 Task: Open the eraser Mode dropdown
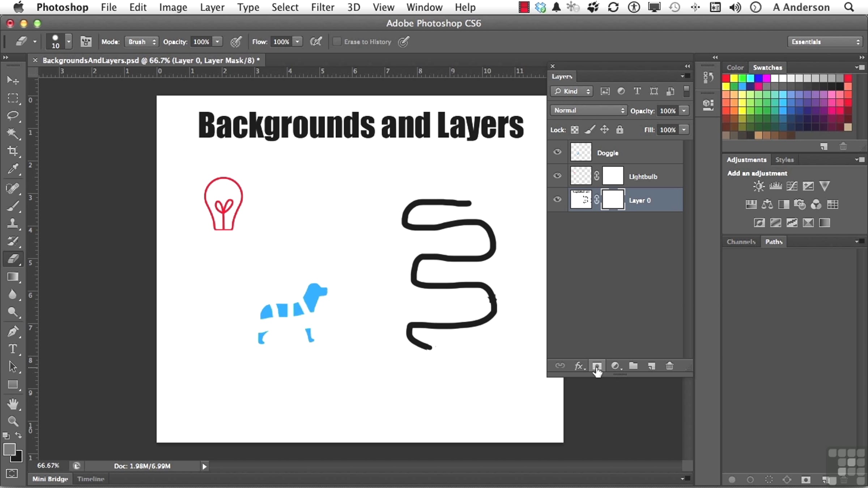pyautogui.click(x=142, y=42)
